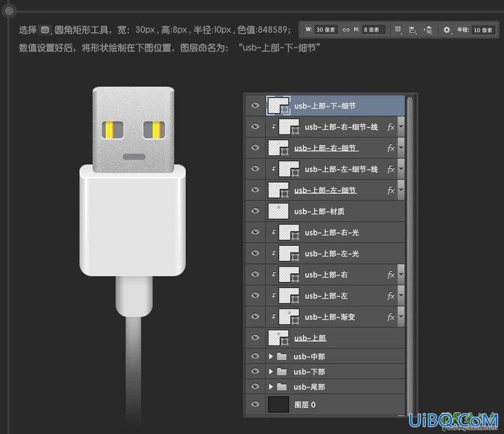Viewport: 504px width, 434px height.
Task: Click the rounded rectangle tool icon
Action: click(x=45, y=30)
